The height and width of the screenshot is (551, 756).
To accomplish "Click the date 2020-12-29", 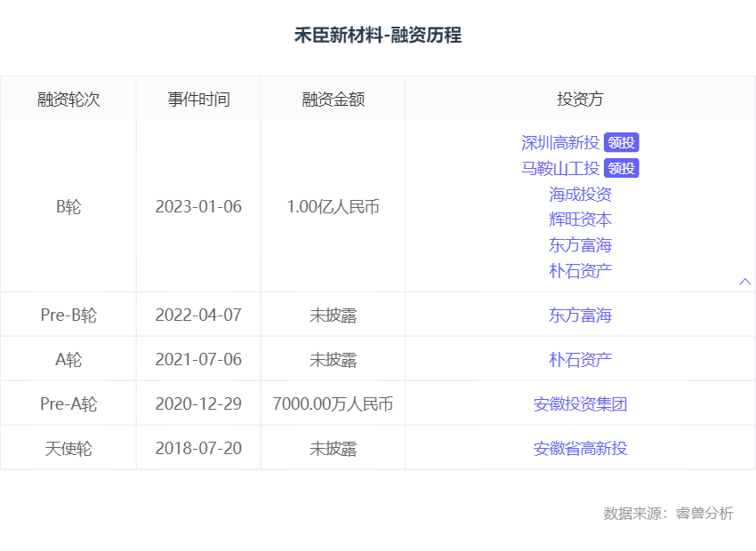I will tap(198, 403).
